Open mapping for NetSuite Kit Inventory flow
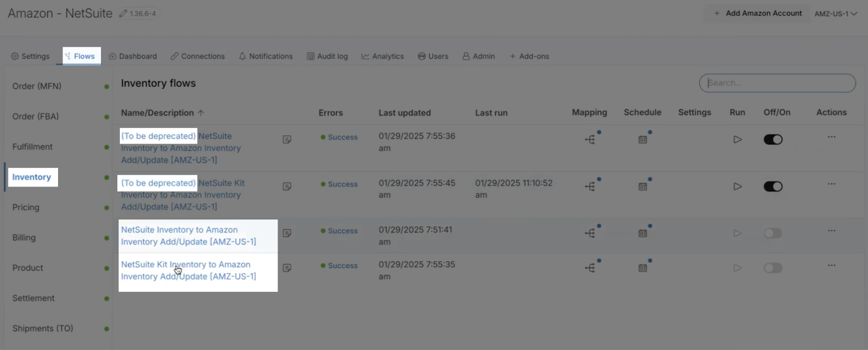Viewport: 868px width, 350px height. (x=590, y=268)
